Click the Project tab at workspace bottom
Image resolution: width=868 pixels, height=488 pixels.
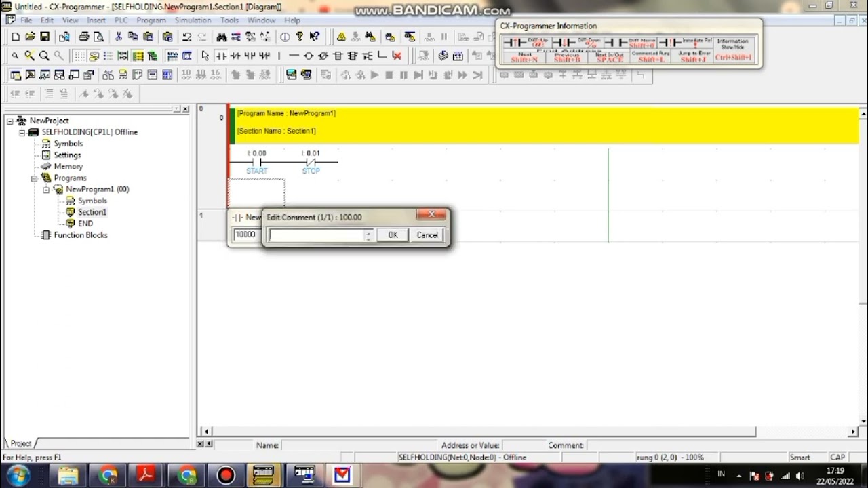pyautogui.click(x=21, y=443)
